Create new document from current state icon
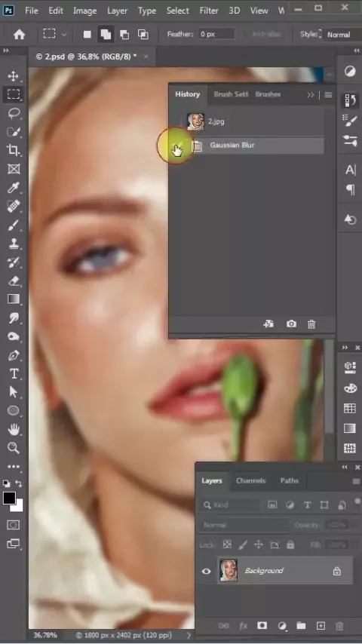 pos(268,324)
